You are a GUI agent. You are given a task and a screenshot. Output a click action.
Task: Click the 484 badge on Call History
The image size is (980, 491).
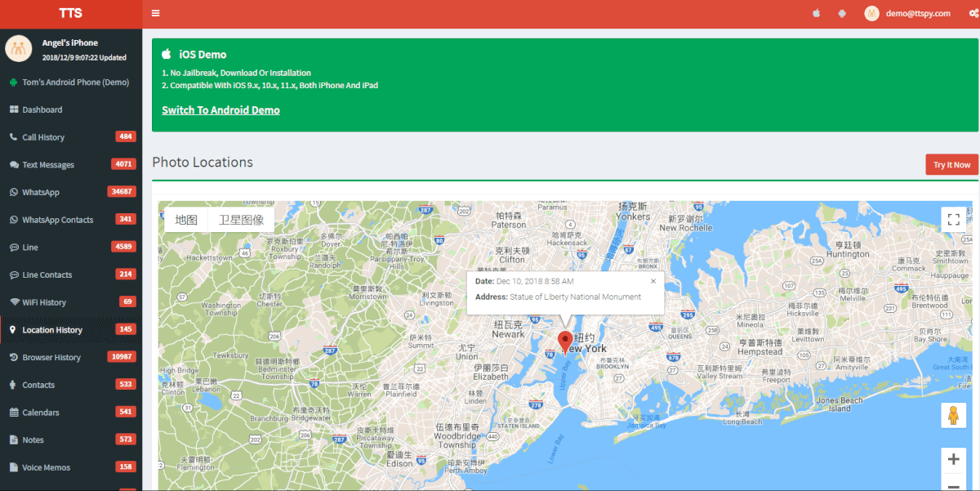[126, 136]
